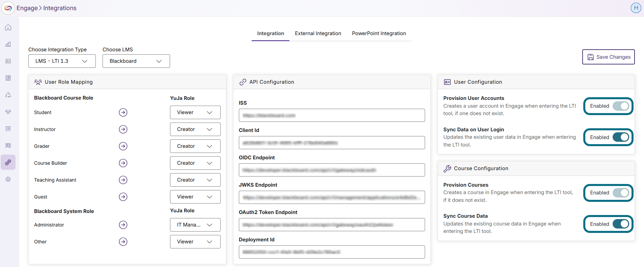Screen dimensions: 644x267
Task: Open the Other YuJa role dropdown
Action: (x=195, y=242)
